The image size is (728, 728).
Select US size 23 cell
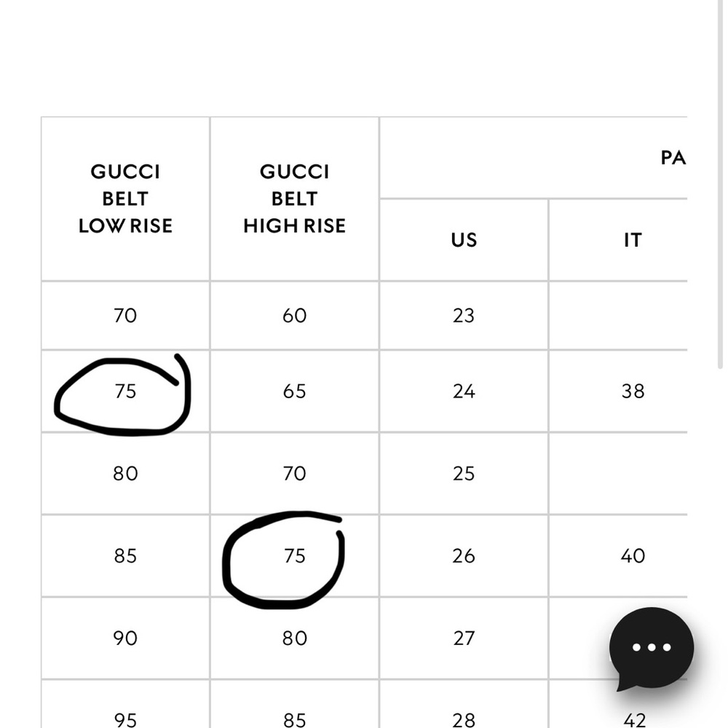pos(464,315)
